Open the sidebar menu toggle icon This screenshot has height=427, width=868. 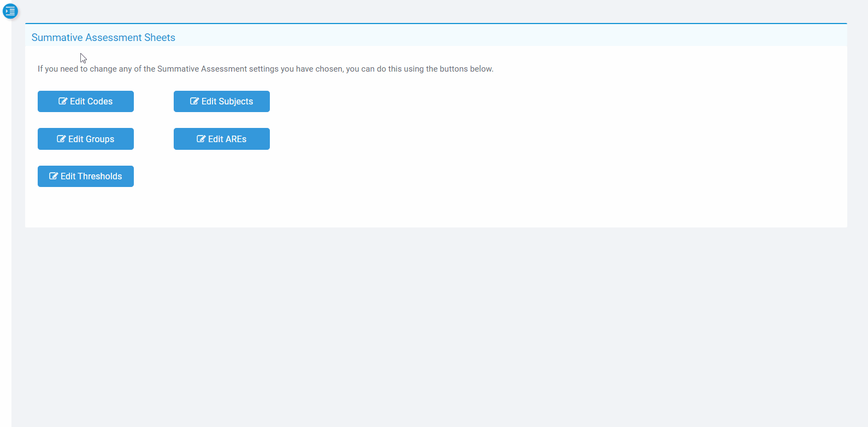[x=10, y=11]
